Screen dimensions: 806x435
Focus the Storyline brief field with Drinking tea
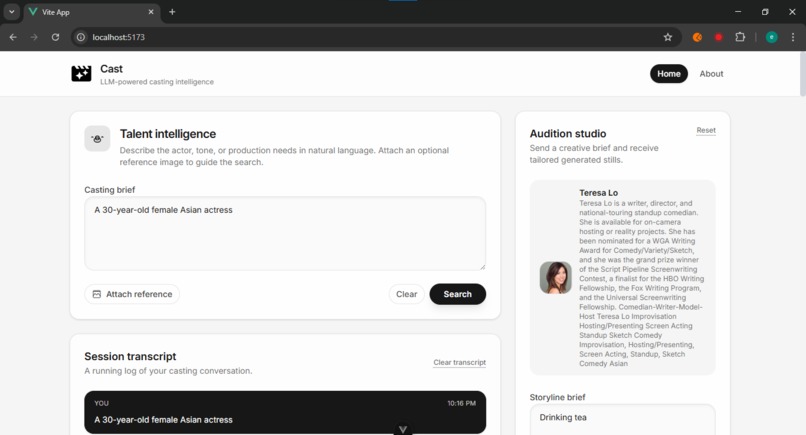[622, 419]
